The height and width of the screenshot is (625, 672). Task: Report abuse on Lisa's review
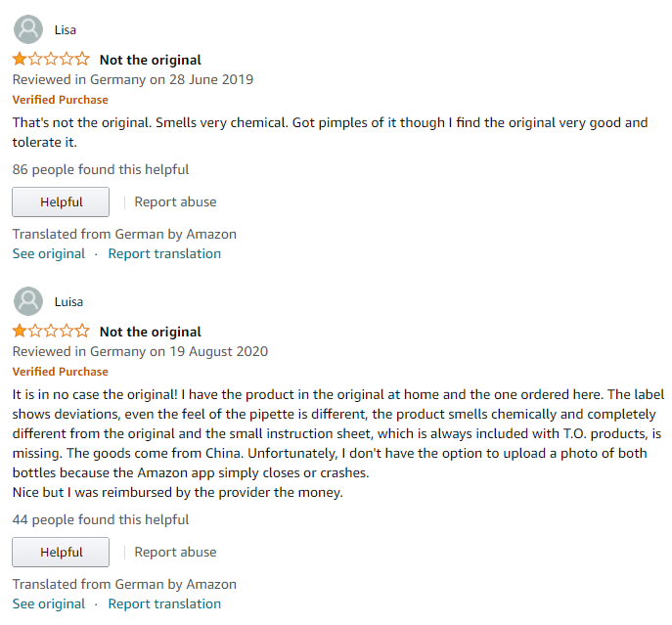point(175,202)
